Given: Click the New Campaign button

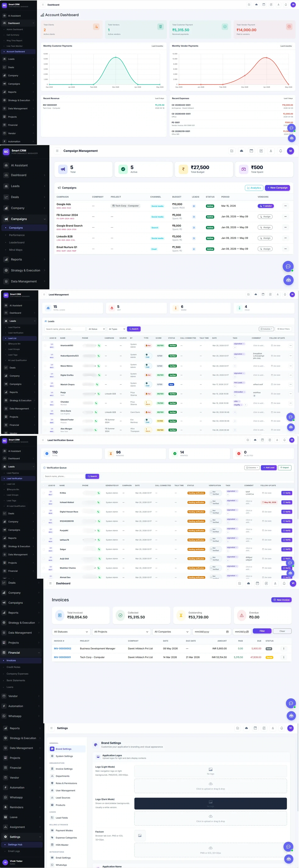Looking at the screenshot, I should (277, 188).
